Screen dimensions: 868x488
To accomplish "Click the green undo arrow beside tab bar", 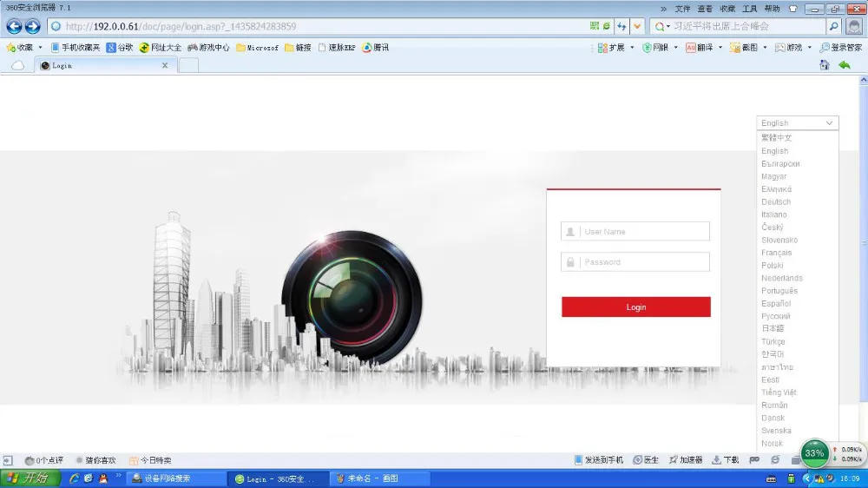I will pos(845,65).
